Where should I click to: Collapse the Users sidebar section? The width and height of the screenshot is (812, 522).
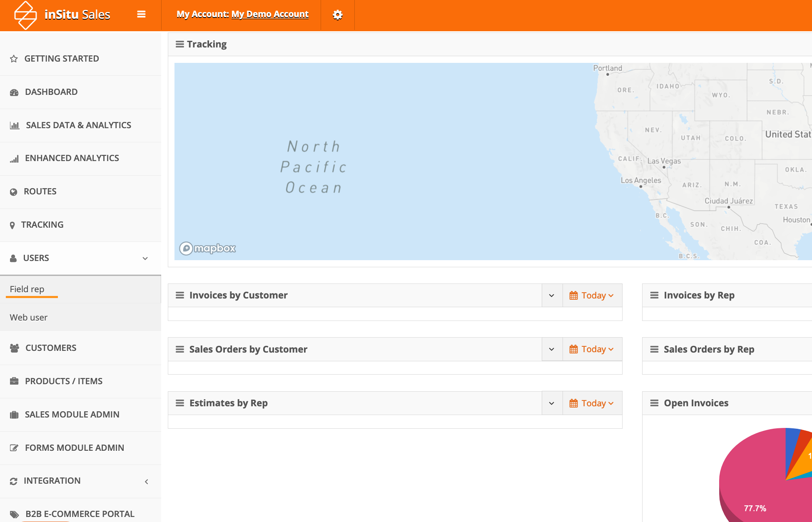click(x=145, y=258)
